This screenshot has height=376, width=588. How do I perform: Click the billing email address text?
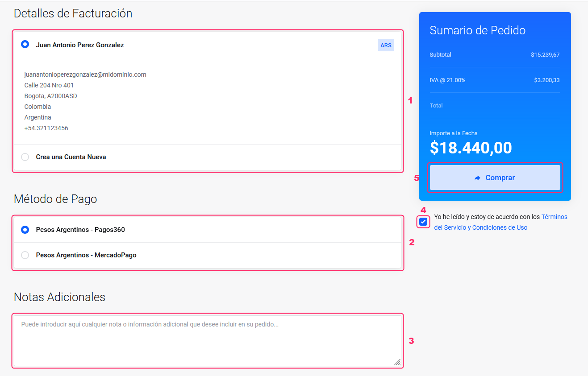[85, 74]
